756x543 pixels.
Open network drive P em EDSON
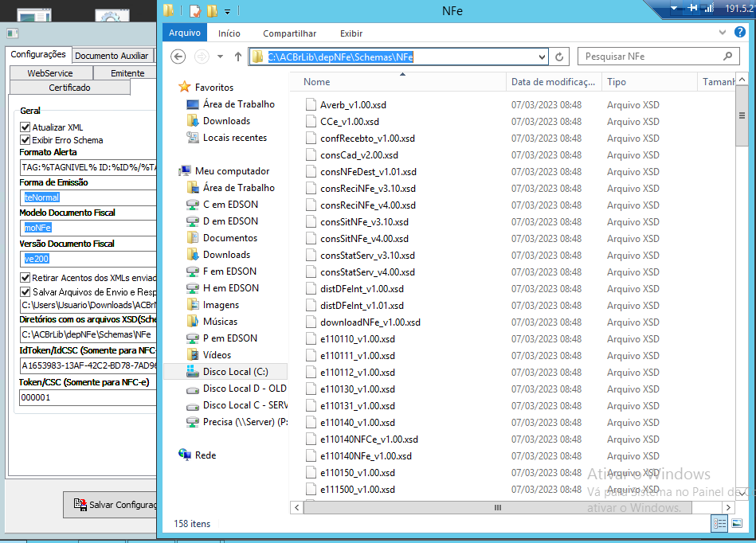coord(221,338)
